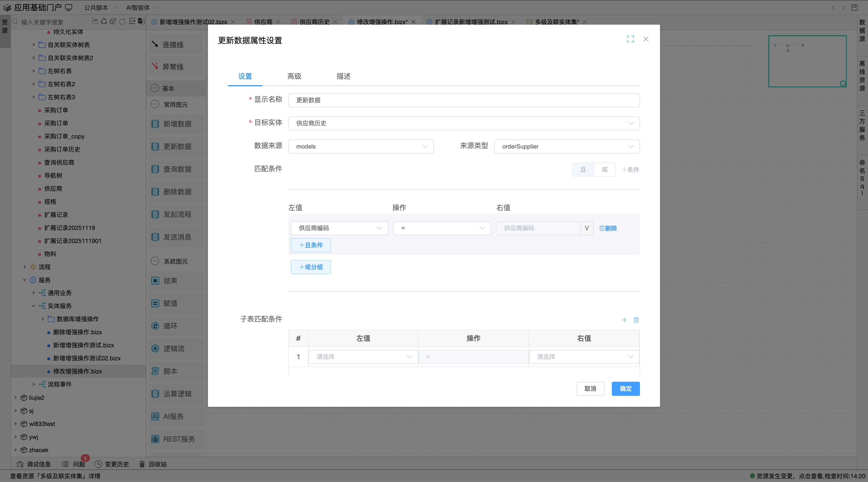Choose the 异常线 exception line tool
The width and height of the screenshot is (868, 482).
[173, 67]
